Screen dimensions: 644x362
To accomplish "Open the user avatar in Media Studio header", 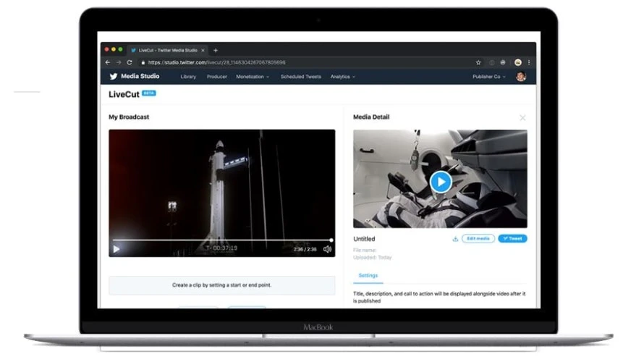I will 521,77.
